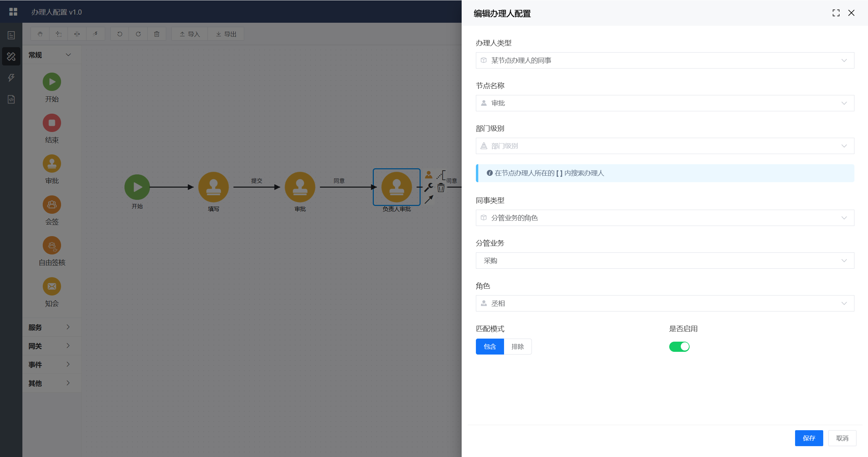
Task: Open the 部门级别 select field
Action: pyautogui.click(x=664, y=146)
